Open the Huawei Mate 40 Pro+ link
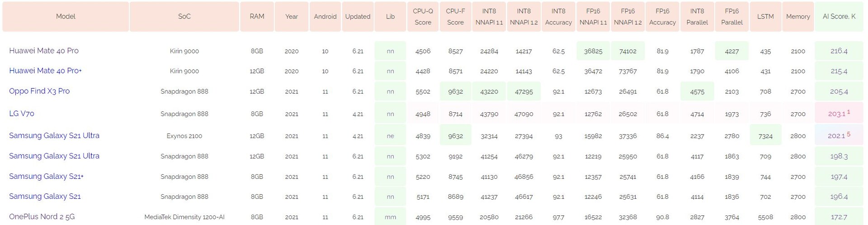The width and height of the screenshot is (868, 225). [45, 71]
